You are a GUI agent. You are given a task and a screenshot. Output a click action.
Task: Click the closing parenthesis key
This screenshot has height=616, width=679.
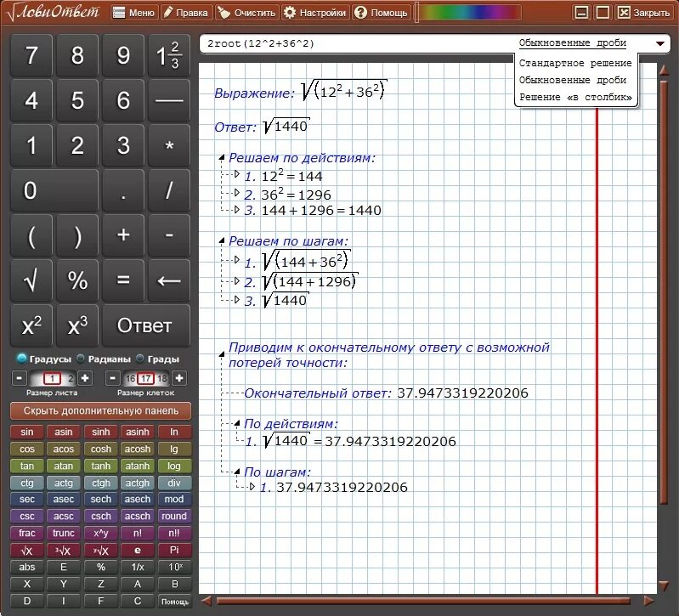pos(77,235)
